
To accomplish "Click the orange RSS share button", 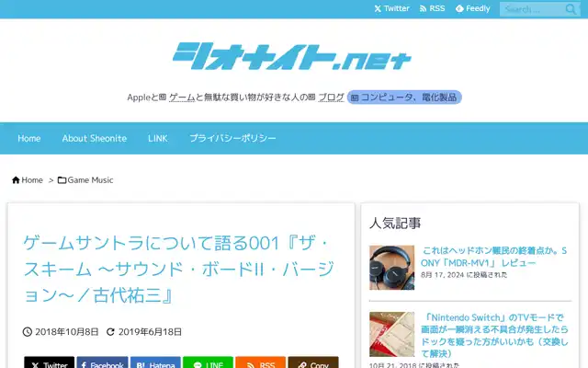I will pyautogui.click(x=261, y=362).
